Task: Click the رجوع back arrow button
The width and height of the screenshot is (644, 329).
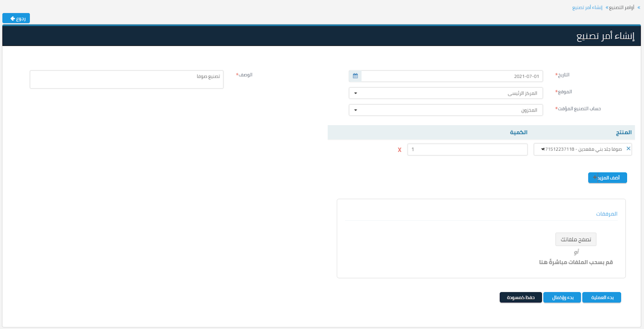Action: 16,19
